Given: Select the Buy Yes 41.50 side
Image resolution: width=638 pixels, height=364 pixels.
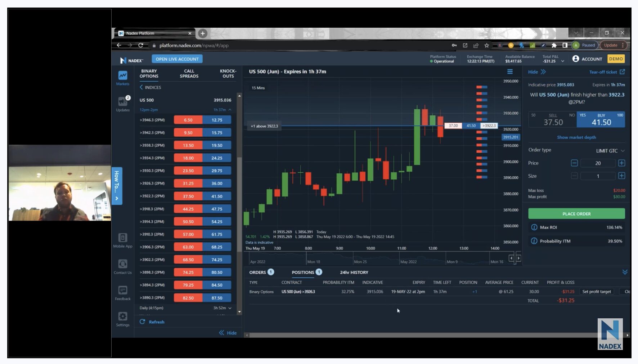Looking at the screenshot, I should click(x=601, y=119).
